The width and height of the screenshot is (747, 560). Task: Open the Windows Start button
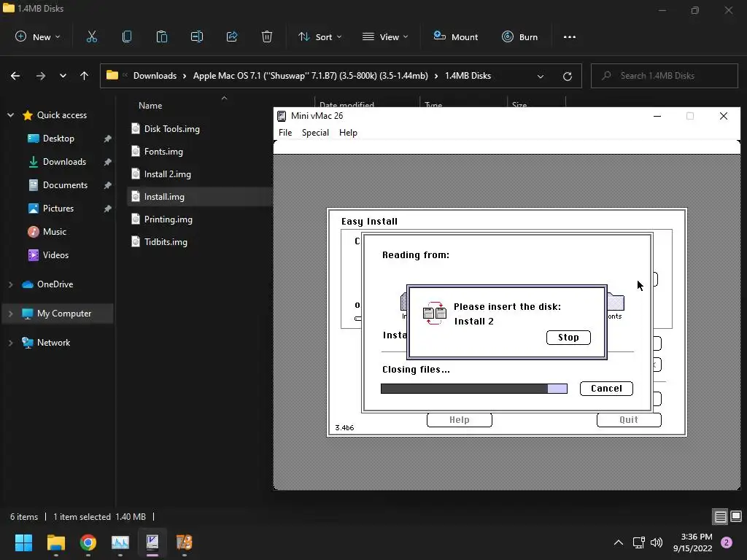pos(23,542)
